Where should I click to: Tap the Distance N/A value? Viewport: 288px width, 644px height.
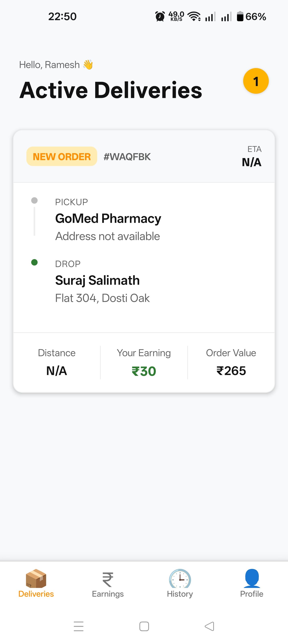[57, 371]
